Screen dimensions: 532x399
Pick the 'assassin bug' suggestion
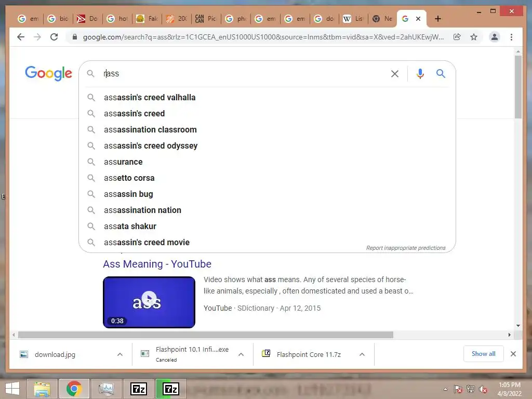129,194
